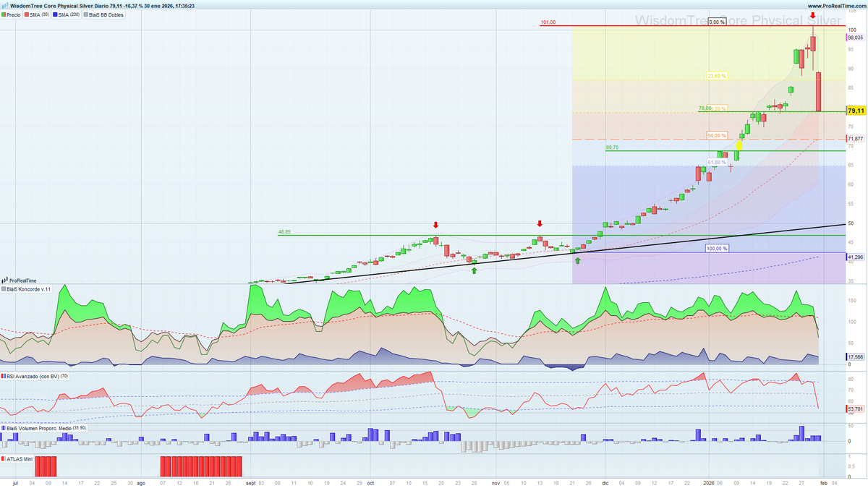Click the sept label on the time axis
Image resolution: width=868 pixels, height=488 pixels.
(250, 481)
